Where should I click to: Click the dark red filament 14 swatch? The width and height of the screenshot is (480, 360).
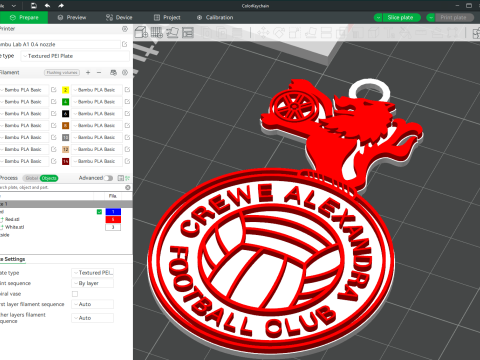[x=66, y=161]
